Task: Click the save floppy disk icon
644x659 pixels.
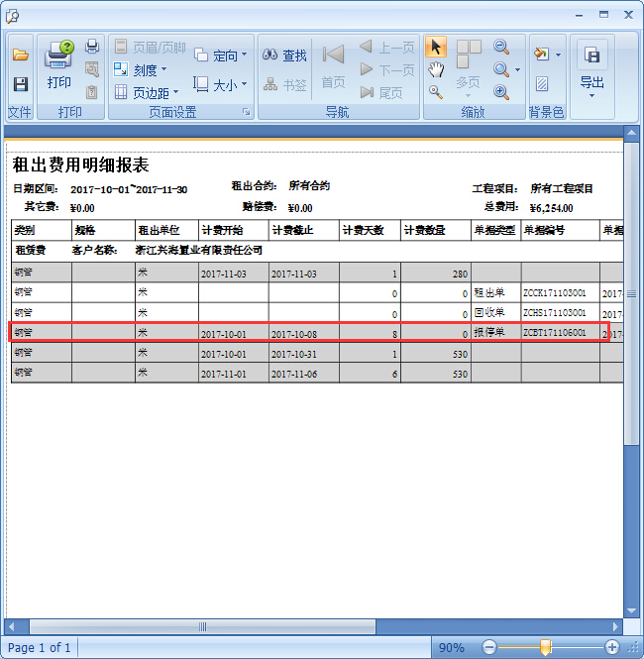Action: [20, 84]
